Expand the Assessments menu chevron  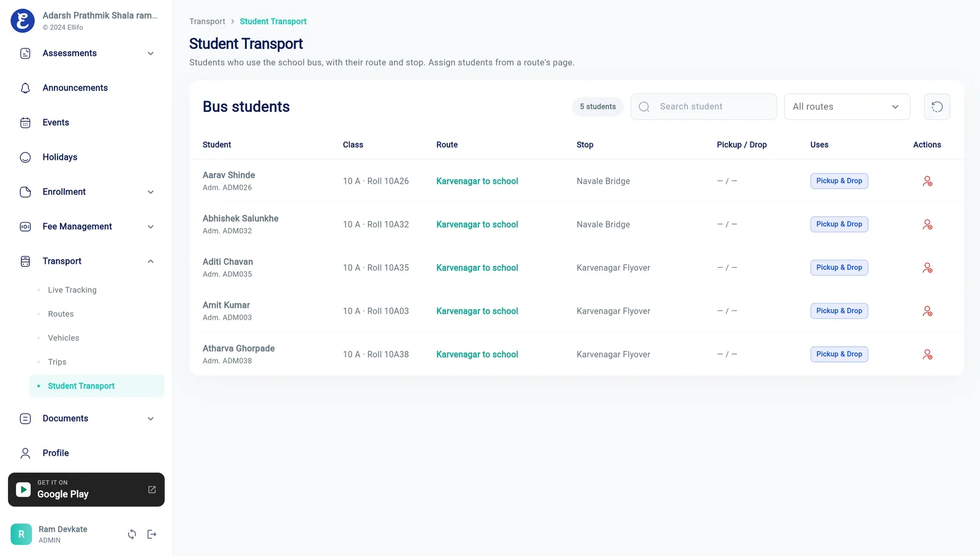click(x=151, y=54)
